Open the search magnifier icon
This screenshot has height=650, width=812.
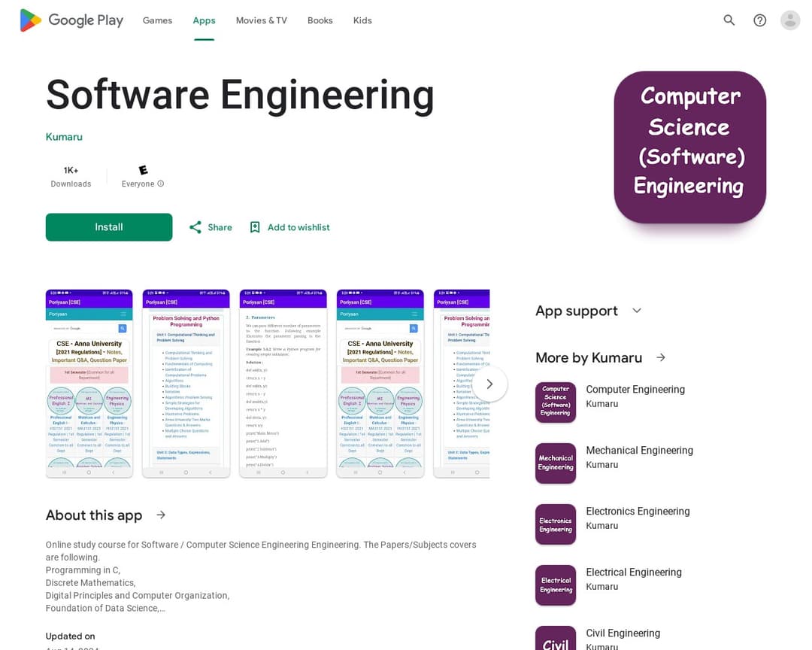(729, 20)
